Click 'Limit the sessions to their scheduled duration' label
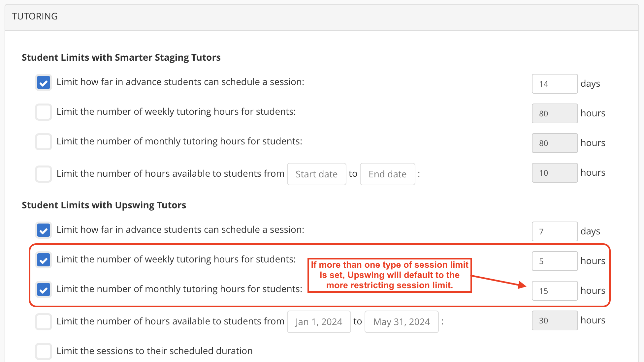This screenshot has width=644, height=362. click(x=154, y=351)
